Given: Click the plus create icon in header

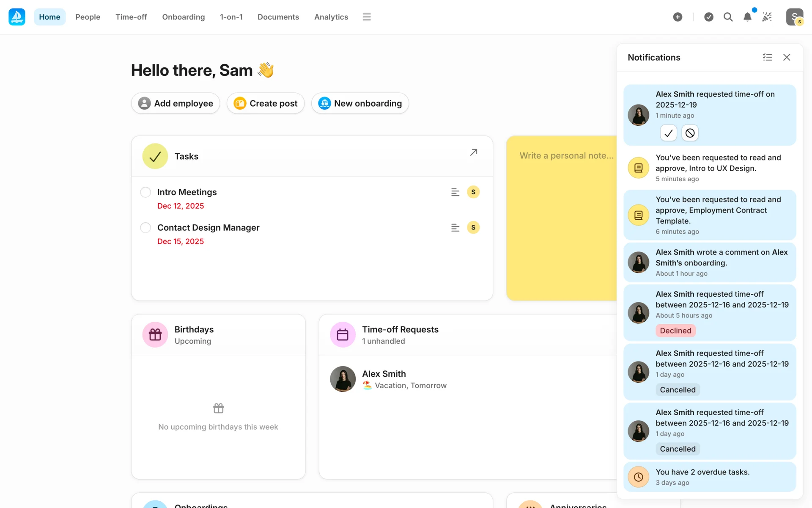Looking at the screenshot, I should point(678,17).
